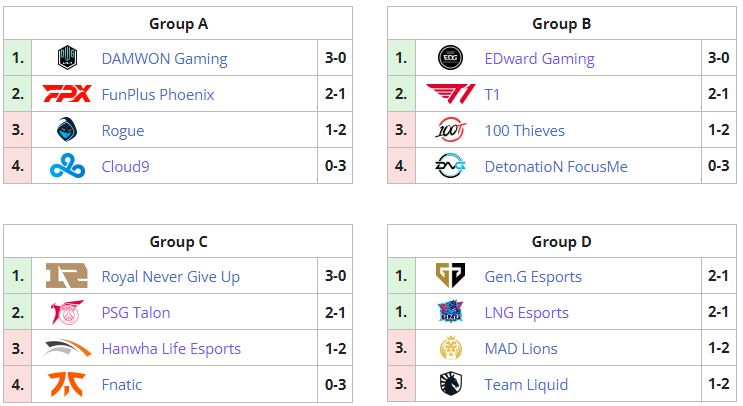Click the T1 team logo
743x406 pixels.
[x=450, y=95]
